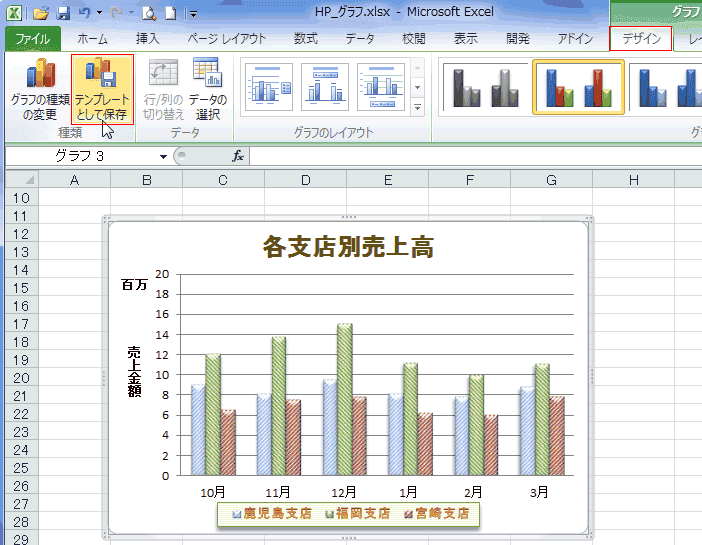Open the Name Box dropdown arrow
Screen dimensions: 702x545
(163, 156)
